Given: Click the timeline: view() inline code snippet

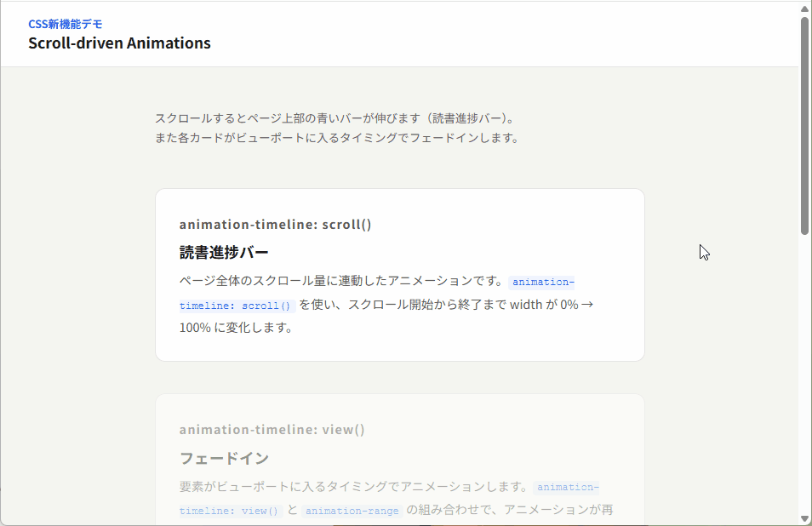Looking at the screenshot, I should 231,511.
